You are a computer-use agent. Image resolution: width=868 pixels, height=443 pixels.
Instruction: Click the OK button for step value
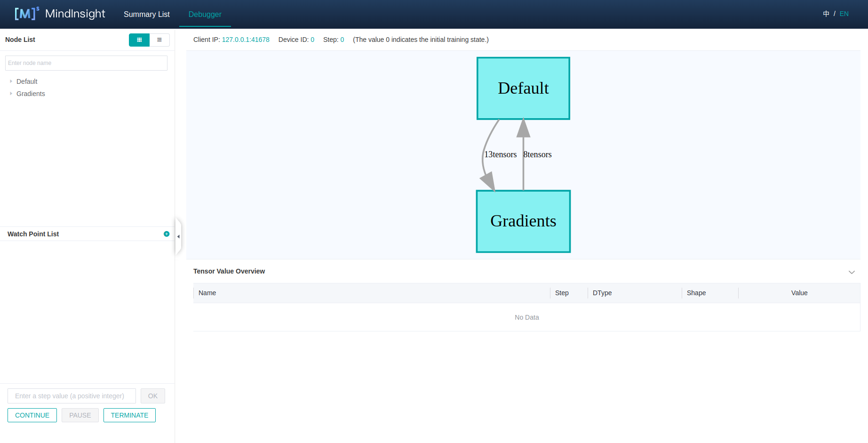point(153,396)
